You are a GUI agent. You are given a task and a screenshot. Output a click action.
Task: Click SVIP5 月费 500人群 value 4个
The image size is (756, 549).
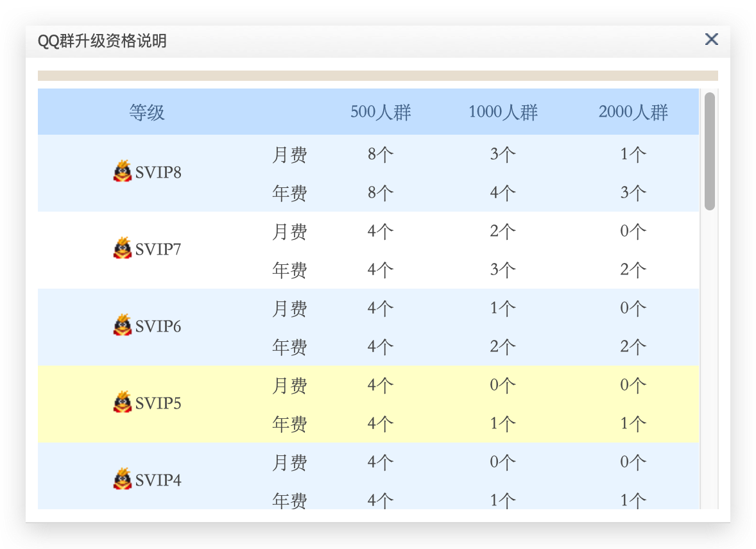(x=381, y=385)
